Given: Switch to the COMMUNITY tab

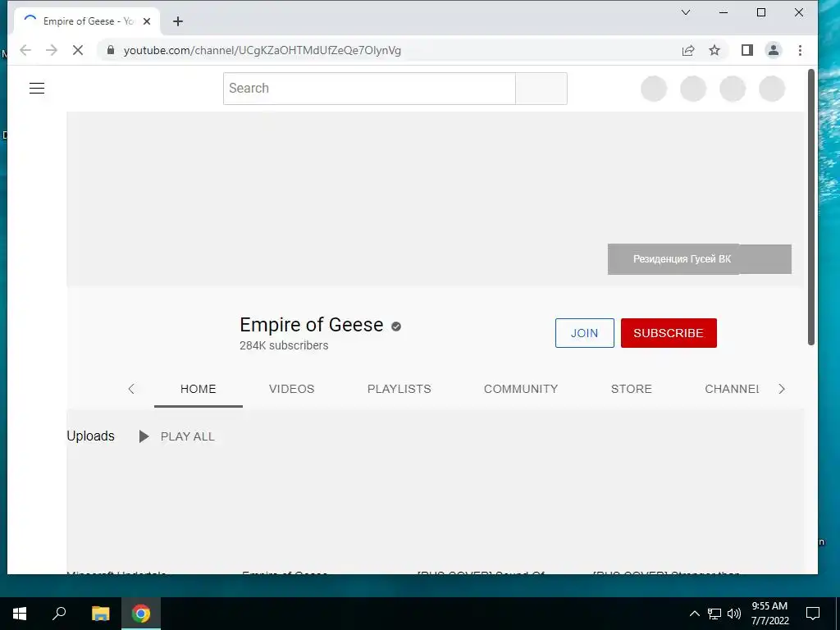Looking at the screenshot, I should click(x=521, y=389).
